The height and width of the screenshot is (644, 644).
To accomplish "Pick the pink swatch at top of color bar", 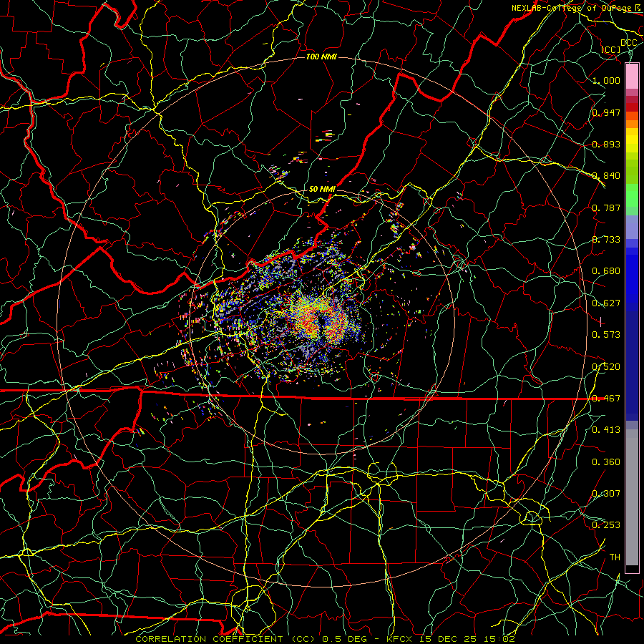I will click(632, 76).
